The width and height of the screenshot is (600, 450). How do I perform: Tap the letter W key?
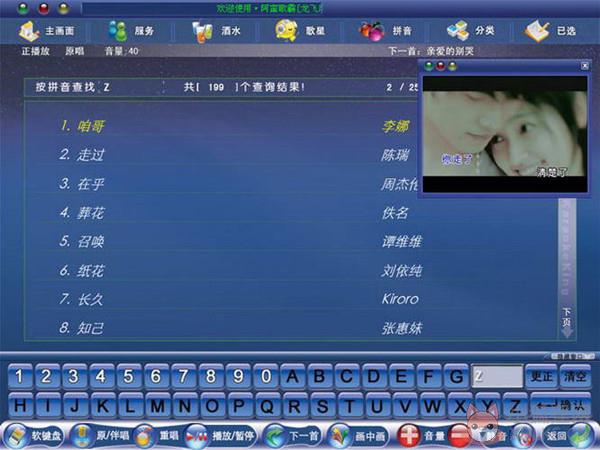[432, 406]
